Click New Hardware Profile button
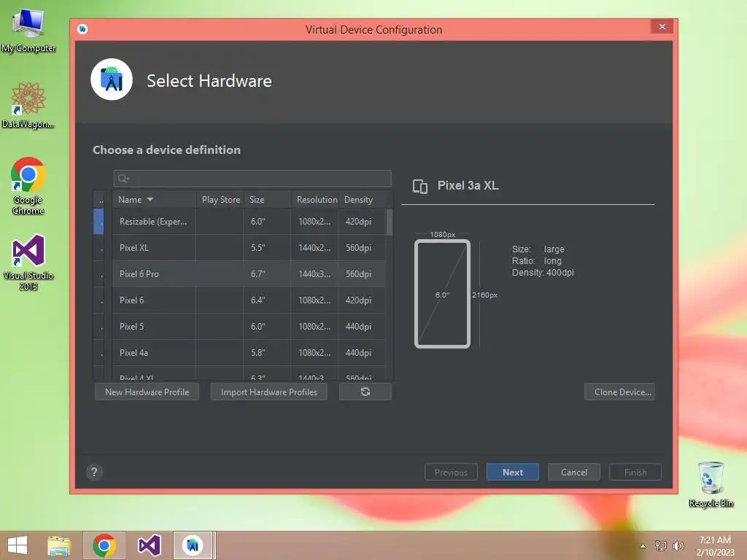The image size is (747, 560). coord(147,392)
